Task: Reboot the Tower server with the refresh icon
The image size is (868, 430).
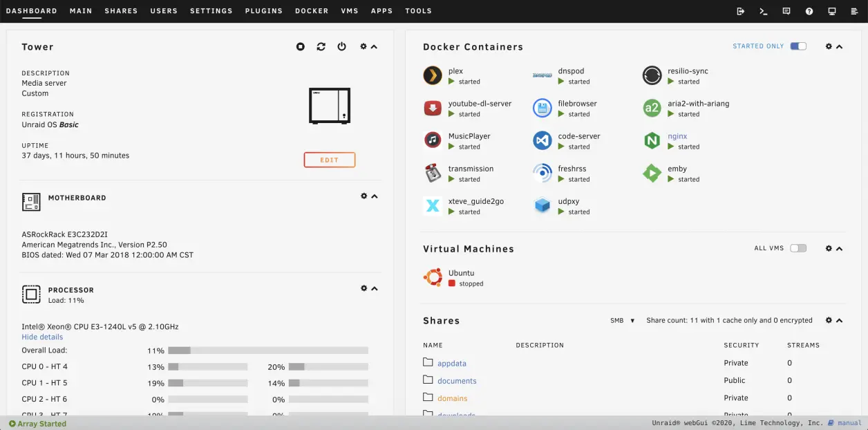Action: [321, 46]
